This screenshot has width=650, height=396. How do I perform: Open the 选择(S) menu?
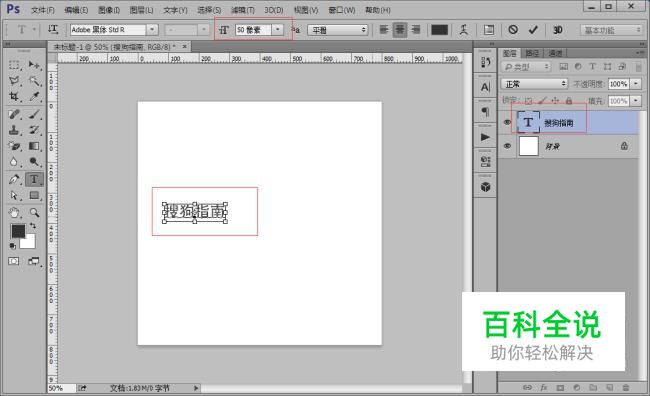[x=209, y=10]
